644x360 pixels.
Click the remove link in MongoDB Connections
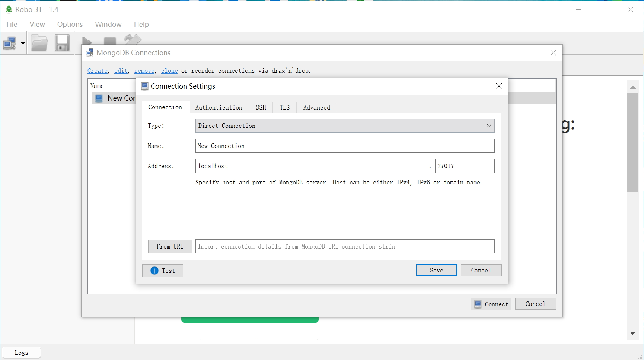pyautogui.click(x=144, y=71)
